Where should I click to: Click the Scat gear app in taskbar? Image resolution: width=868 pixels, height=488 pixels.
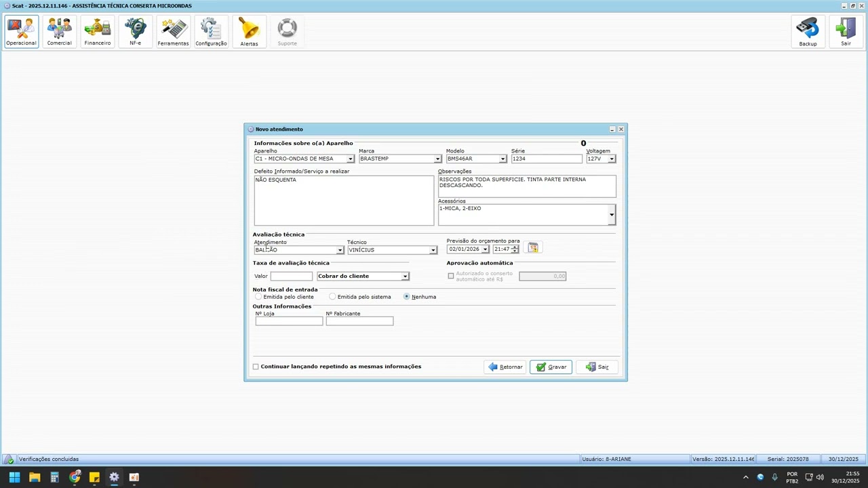pos(114,477)
